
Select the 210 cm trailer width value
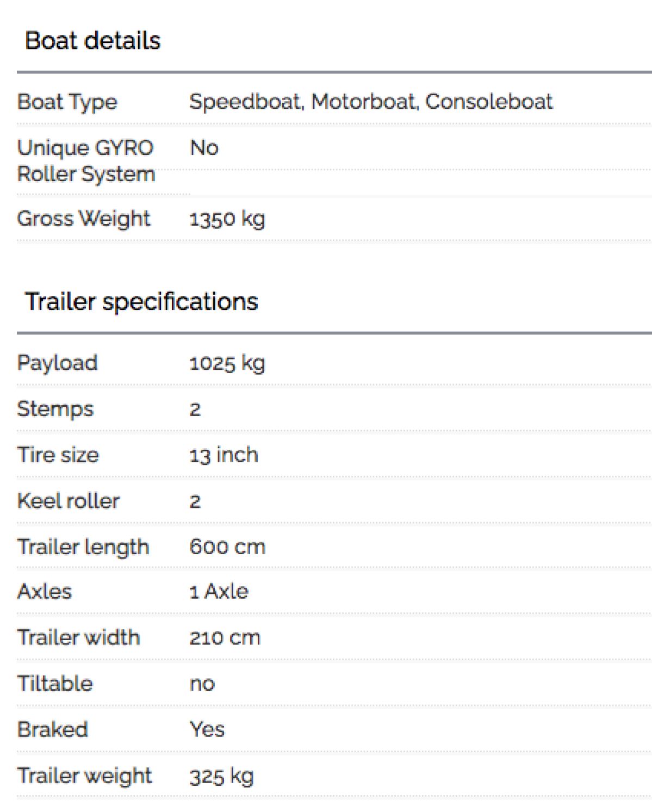pos(225,638)
